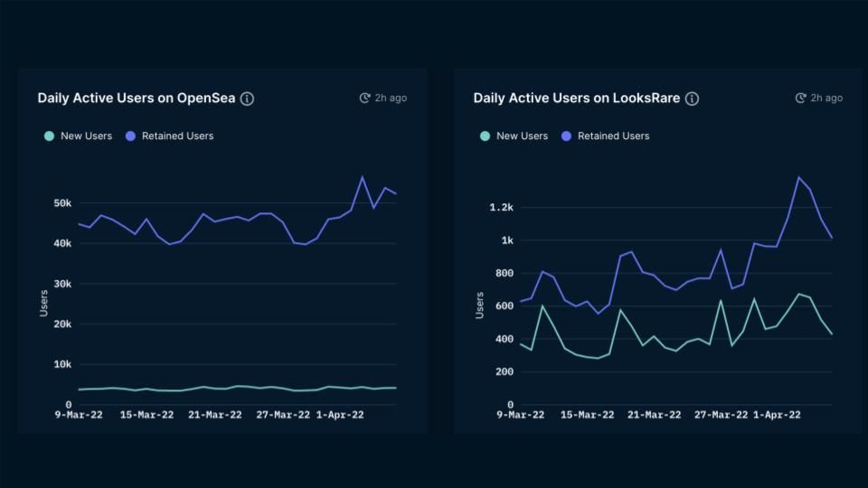The height and width of the screenshot is (488, 868).
Task: Click the 'Daily Active Users on OpenSea' title
Action: (137, 98)
